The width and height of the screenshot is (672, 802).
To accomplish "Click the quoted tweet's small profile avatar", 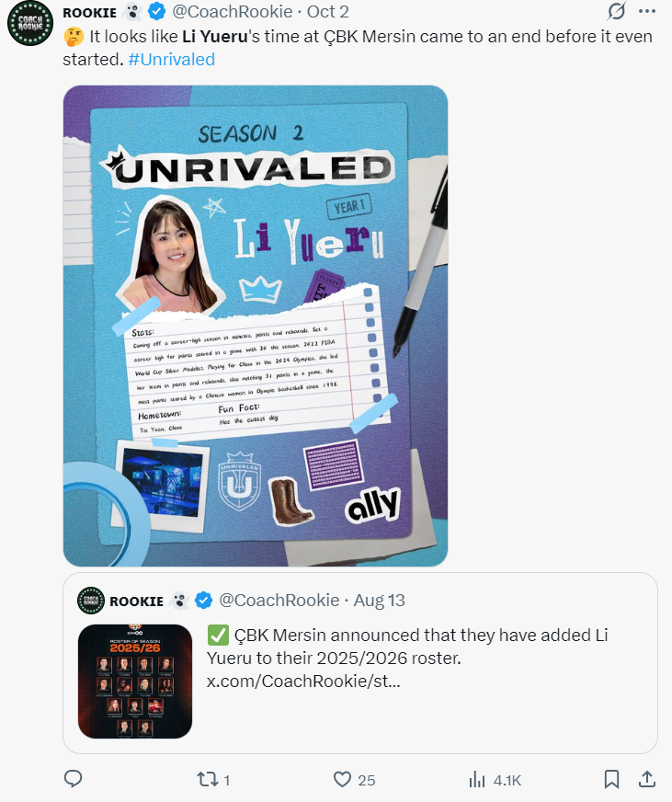I will pyautogui.click(x=90, y=601).
